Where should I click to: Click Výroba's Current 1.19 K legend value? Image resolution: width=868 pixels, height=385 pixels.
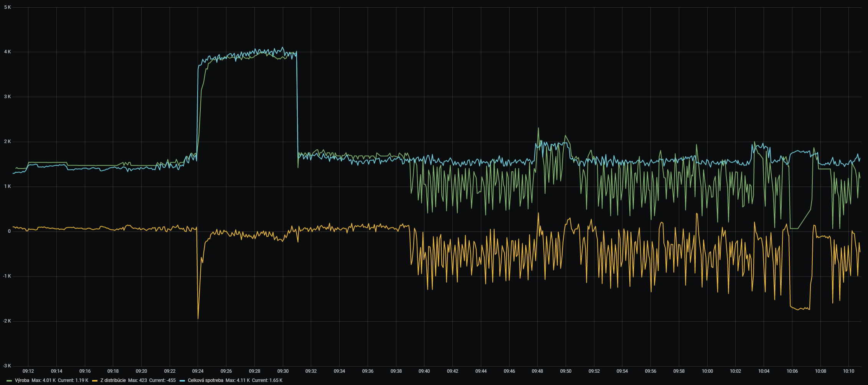tap(73, 380)
